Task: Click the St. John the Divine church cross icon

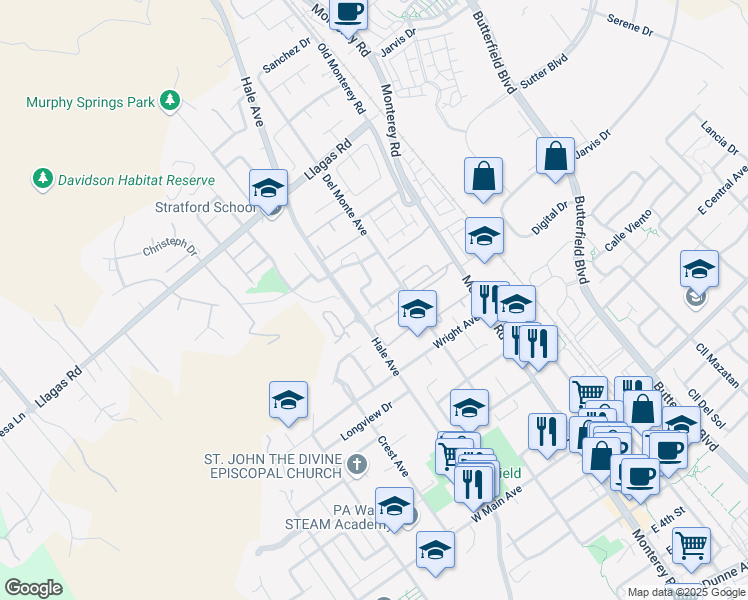Action: pyautogui.click(x=357, y=464)
